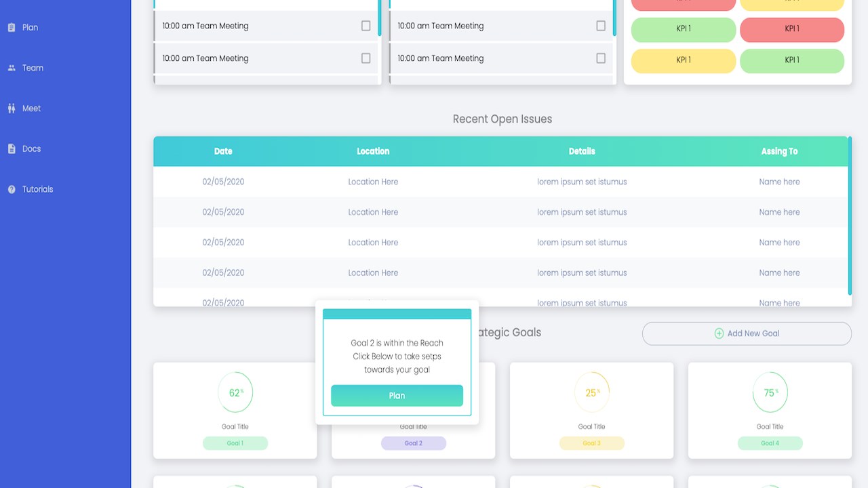Click the Plan button in the goal popup
868x488 pixels.
click(397, 396)
